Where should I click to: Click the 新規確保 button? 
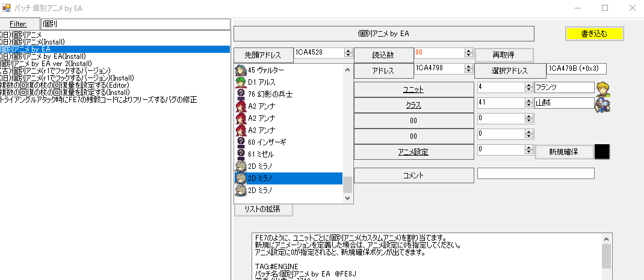[564, 151]
